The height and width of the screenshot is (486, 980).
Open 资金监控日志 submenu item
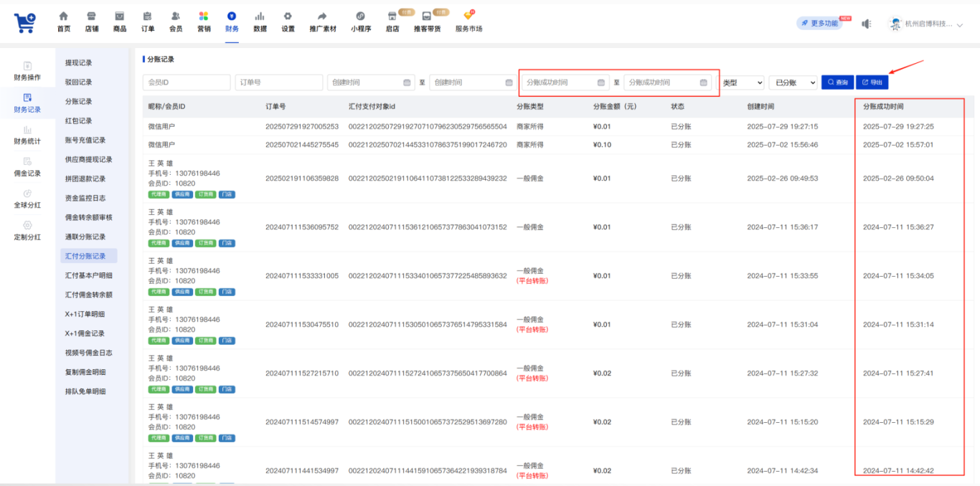pyautogui.click(x=85, y=199)
